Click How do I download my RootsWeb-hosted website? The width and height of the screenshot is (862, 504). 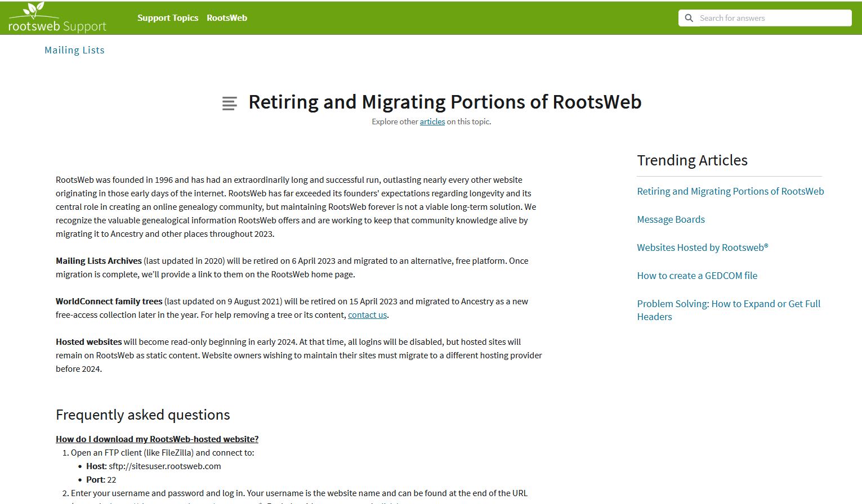157,439
